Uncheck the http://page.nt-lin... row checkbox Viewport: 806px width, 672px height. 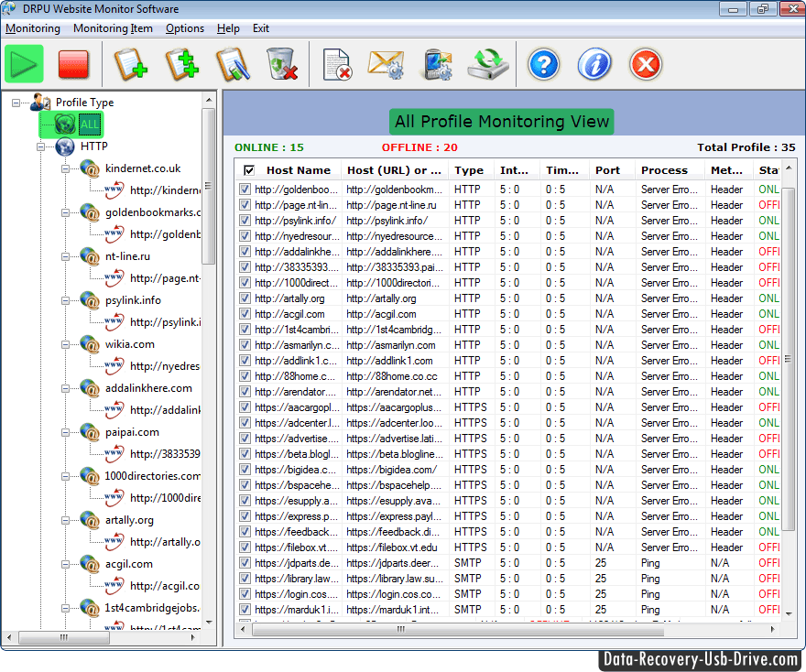245,204
